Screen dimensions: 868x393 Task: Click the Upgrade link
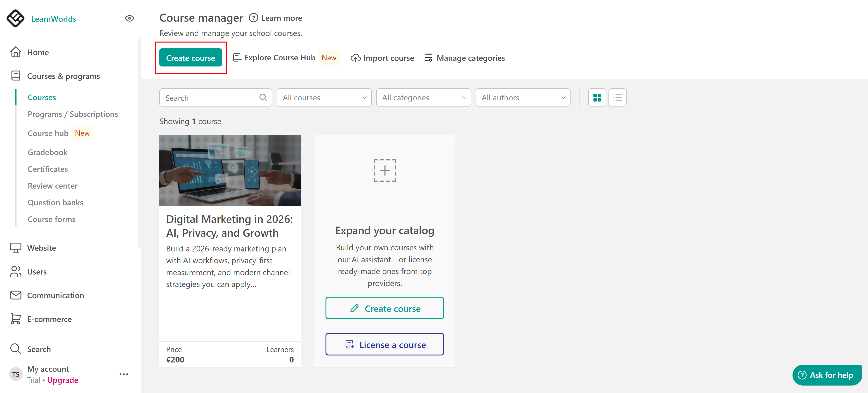[63, 380]
